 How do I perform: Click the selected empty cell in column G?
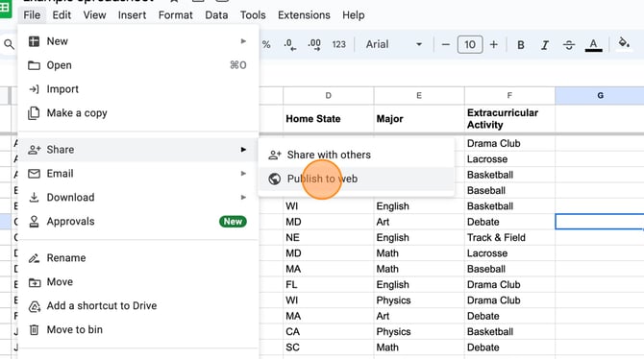pos(600,222)
